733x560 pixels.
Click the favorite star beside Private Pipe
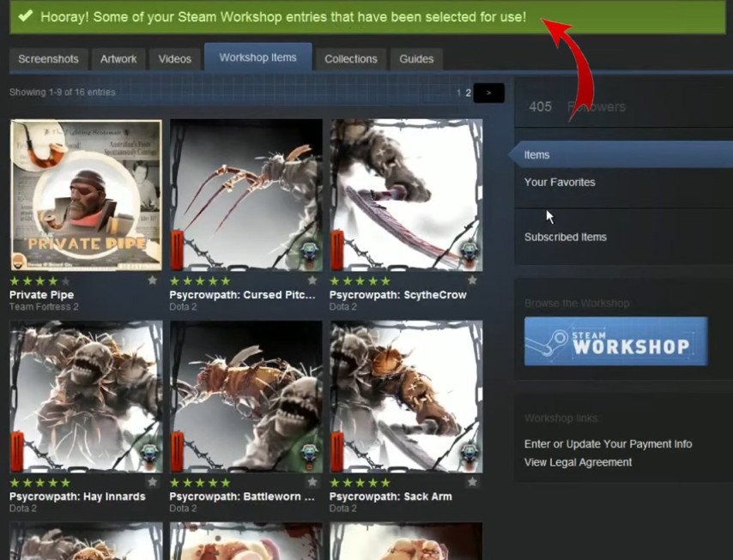153,280
